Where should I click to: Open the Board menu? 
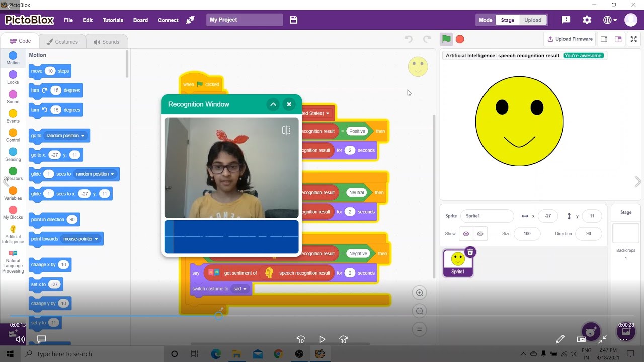pos(140,20)
